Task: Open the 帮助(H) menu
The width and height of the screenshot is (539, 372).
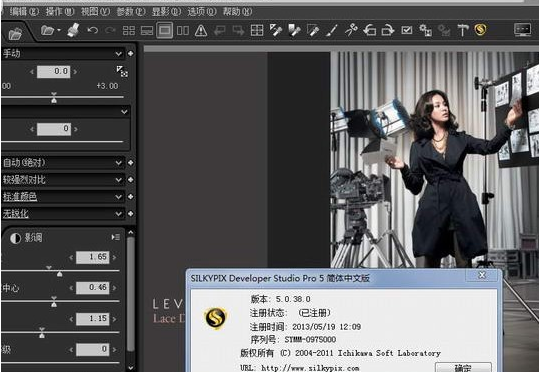Action: (237, 12)
